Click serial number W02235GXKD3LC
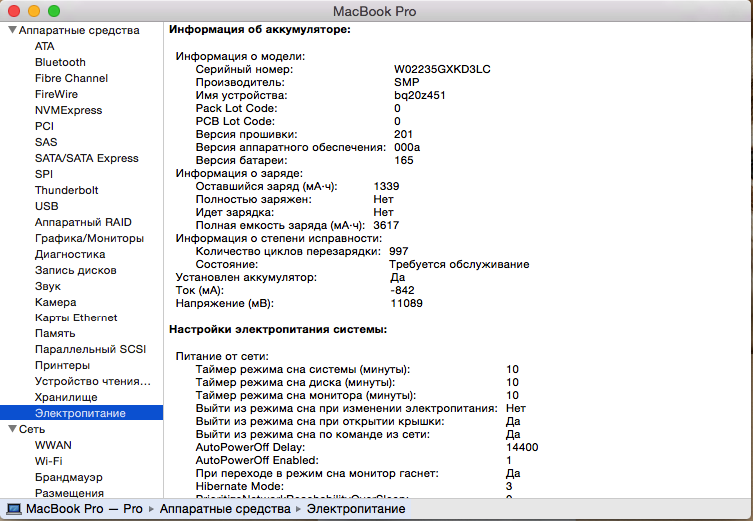This screenshot has width=753, height=521. (442, 69)
